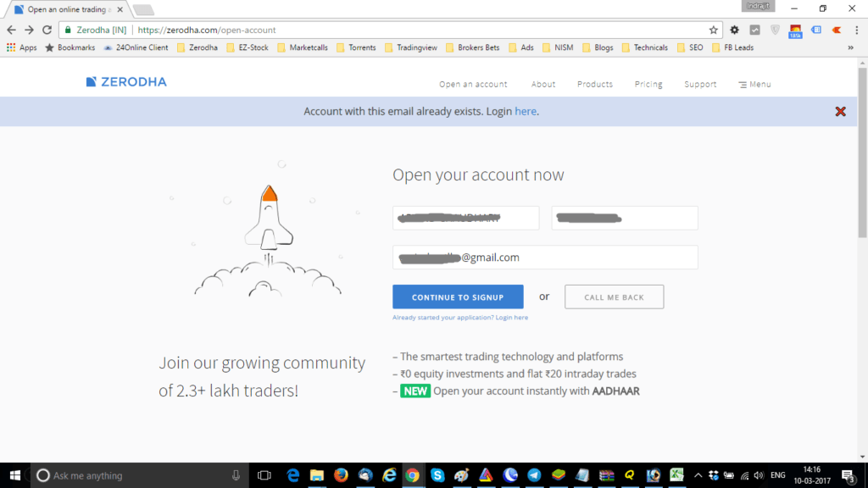Open the EZ-Stock bookmarks folder
Screen dimensions: 868x488
248,47
